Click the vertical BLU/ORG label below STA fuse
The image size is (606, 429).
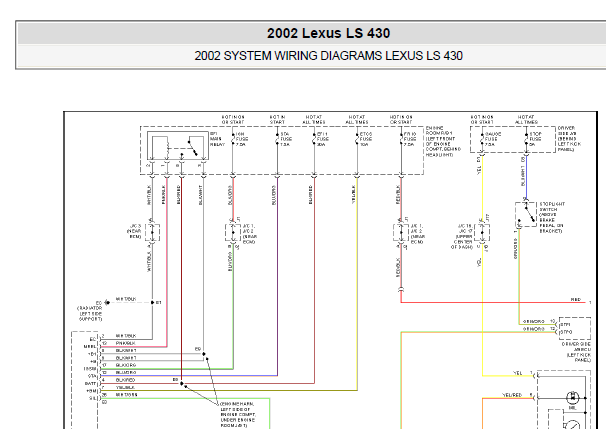click(x=274, y=195)
